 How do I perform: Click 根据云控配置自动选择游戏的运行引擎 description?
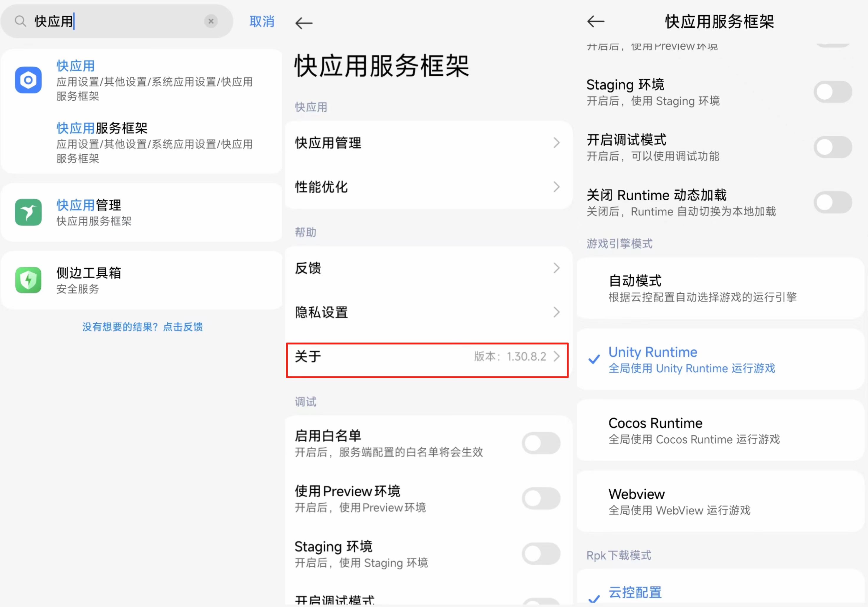pos(703,297)
